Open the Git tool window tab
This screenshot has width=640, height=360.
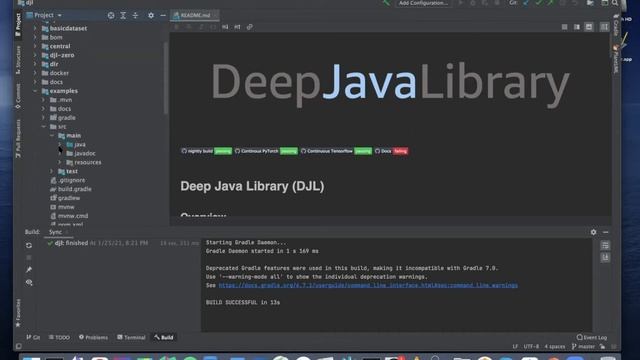click(x=33, y=338)
